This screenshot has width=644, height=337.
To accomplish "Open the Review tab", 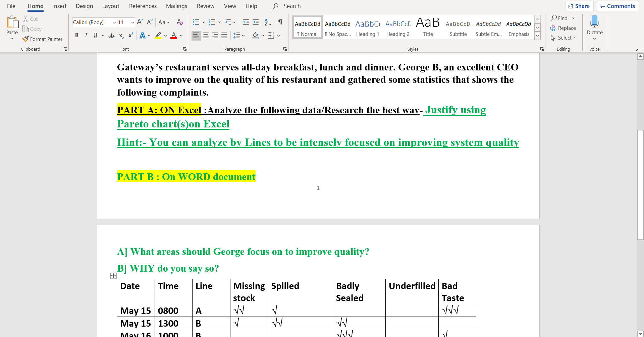I will point(206,6).
